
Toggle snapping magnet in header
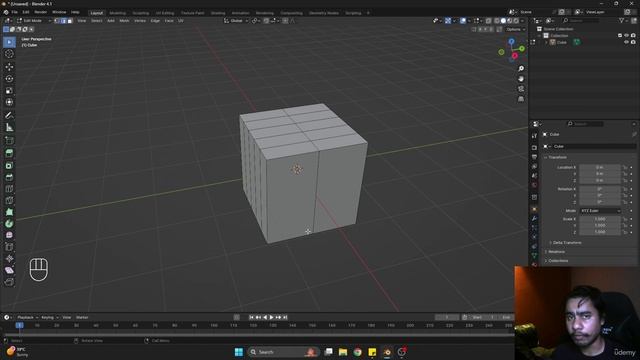coord(266,20)
